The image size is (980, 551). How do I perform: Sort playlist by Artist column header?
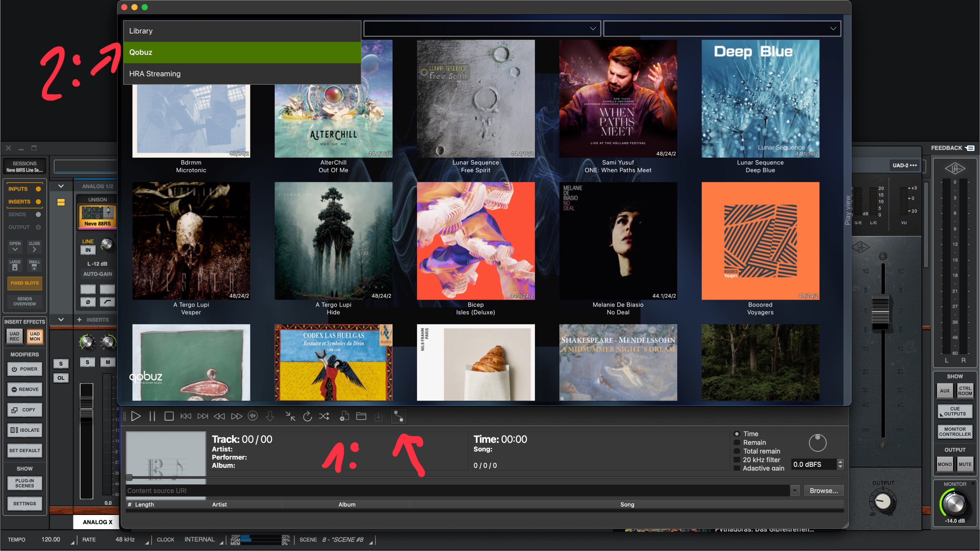219,504
